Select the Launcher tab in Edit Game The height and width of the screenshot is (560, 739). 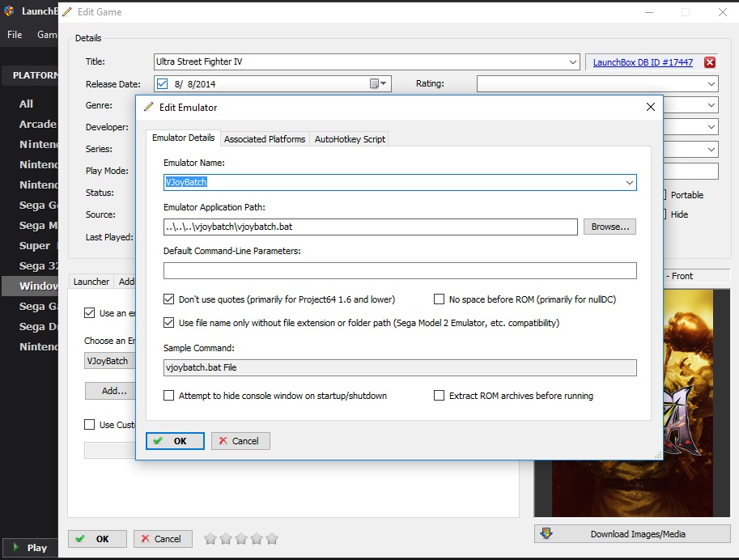click(91, 282)
